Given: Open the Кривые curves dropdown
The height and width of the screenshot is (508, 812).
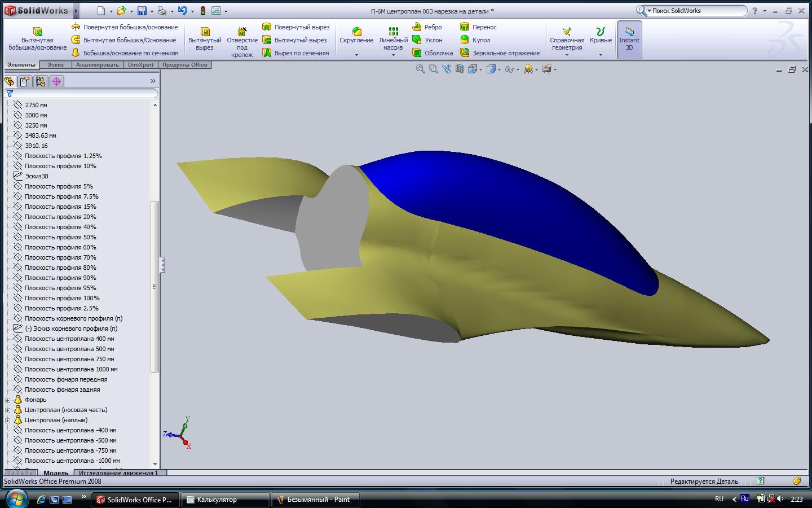Looking at the screenshot, I should pyautogui.click(x=601, y=55).
